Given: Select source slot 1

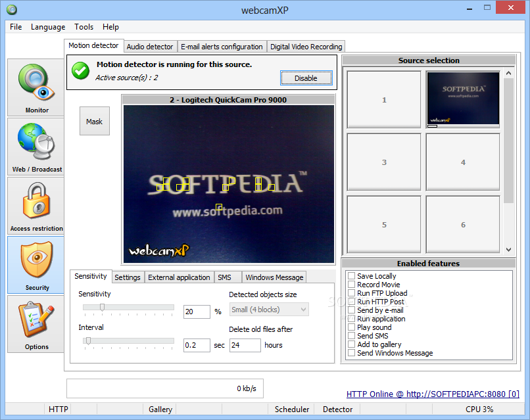Looking at the screenshot, I should (x=384, y=99).
